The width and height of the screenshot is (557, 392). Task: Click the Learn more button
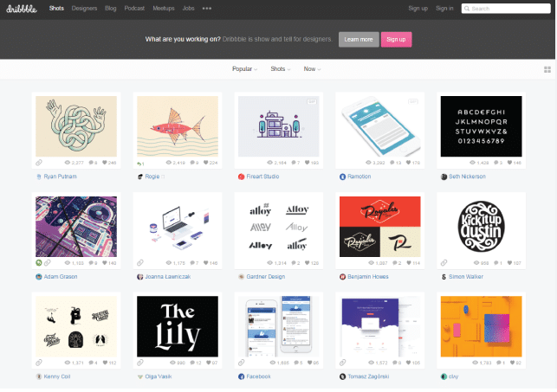pyautogui.click(x=359, y=40)
